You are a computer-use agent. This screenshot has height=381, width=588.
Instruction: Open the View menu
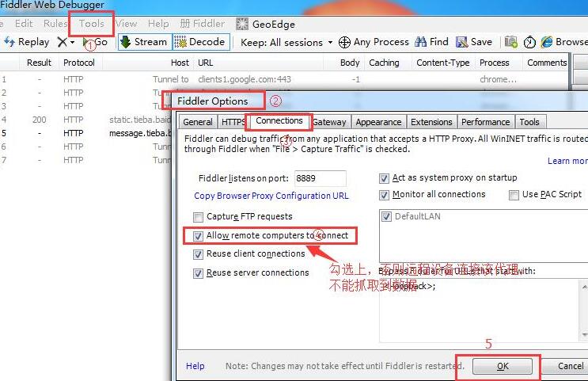pos(127,24)
